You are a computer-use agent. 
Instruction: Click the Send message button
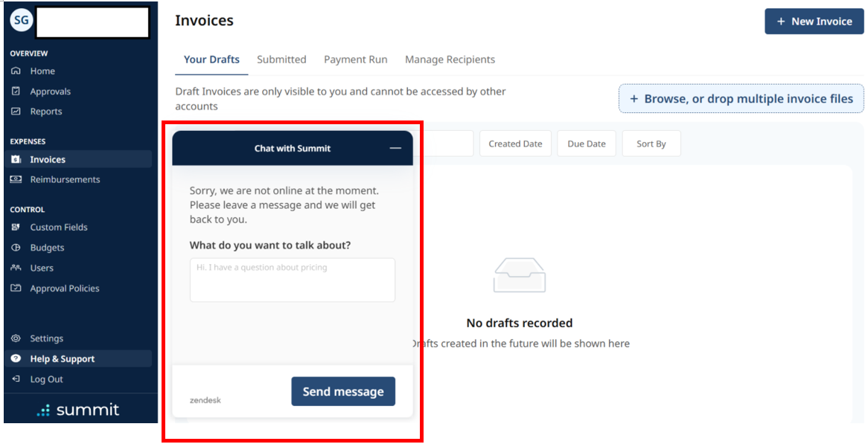(x=343, y=392)
